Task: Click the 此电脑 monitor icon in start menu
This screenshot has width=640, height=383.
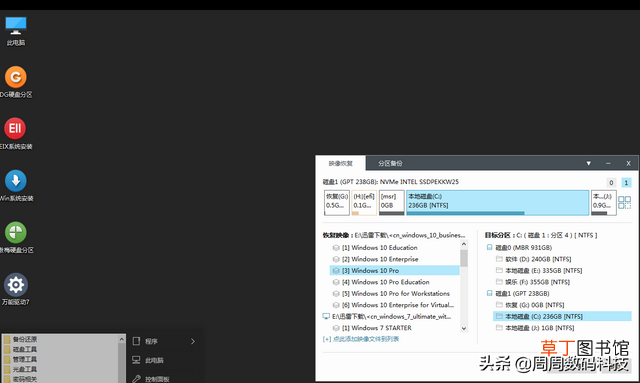Action: [136, 360]
